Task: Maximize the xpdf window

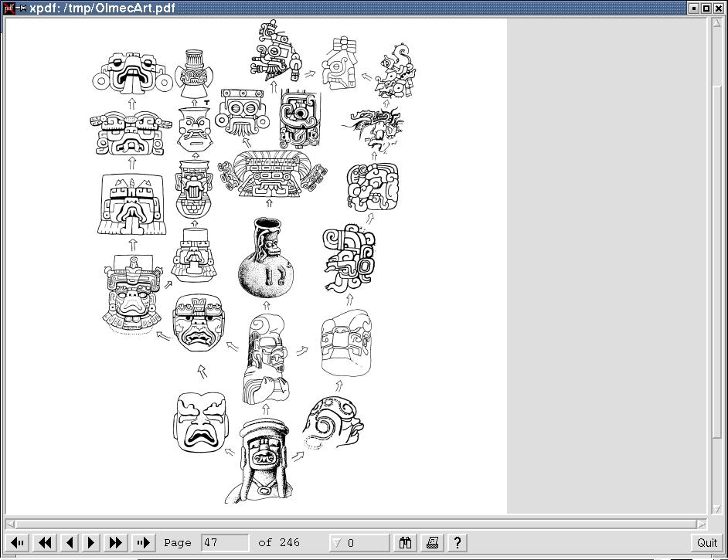Action: [706, 8]
